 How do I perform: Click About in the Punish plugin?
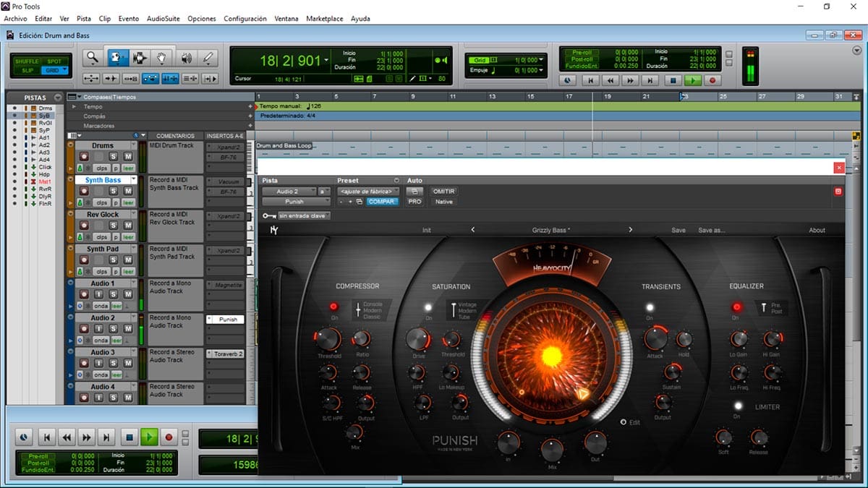pyautogui.click(x=817, y=230)
